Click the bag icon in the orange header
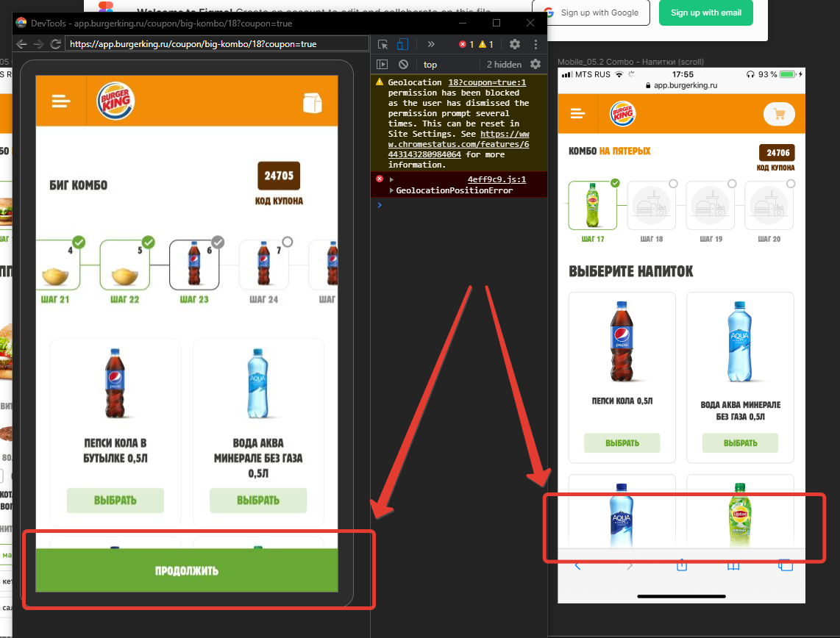The height and width of the screenshot is (638, 840). click(x=313, y=103)
